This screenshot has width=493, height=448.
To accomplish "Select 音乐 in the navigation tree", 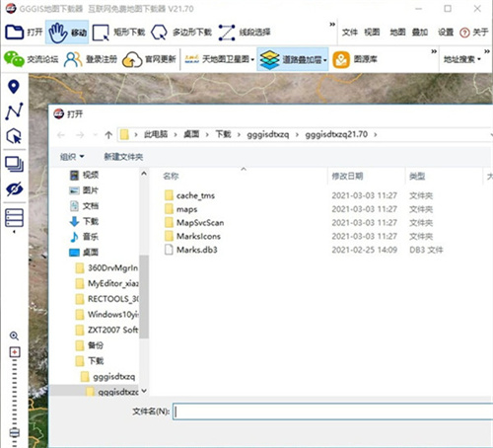I will point(84,237).
